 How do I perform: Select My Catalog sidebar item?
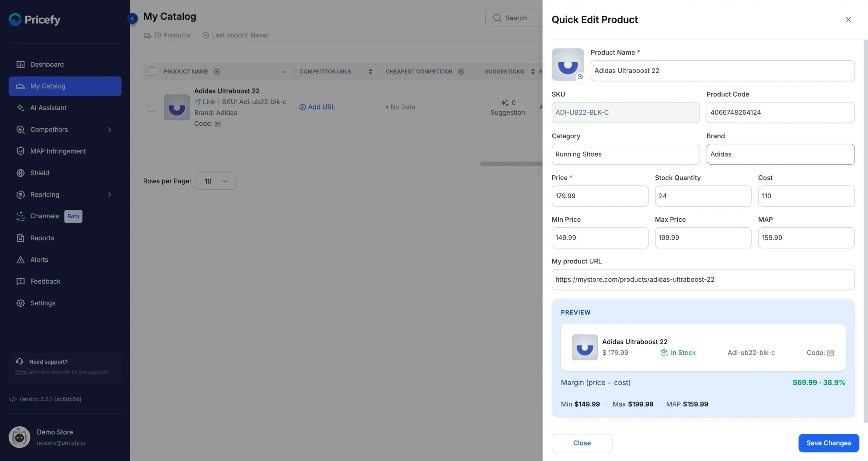pos(65,86)
